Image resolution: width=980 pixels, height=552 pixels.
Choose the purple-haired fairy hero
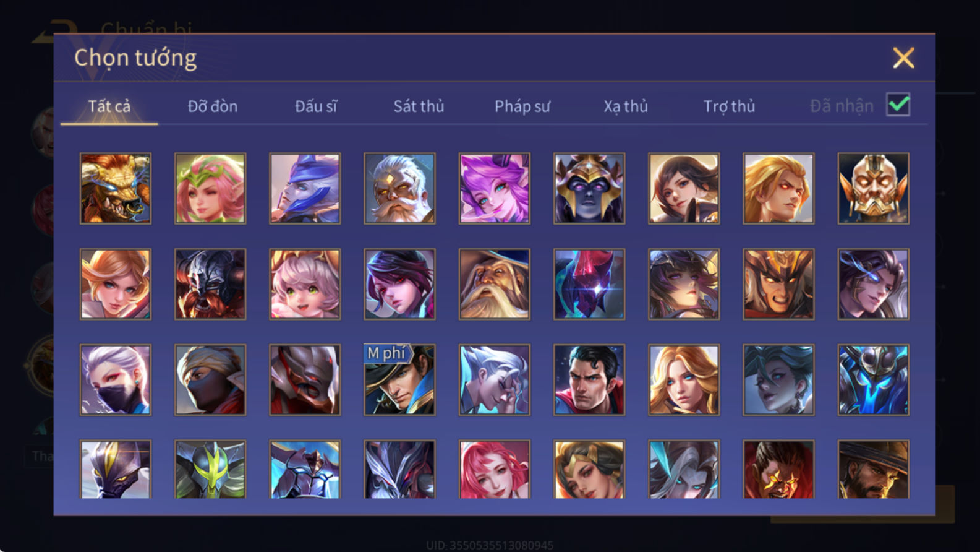click(494, 188)
